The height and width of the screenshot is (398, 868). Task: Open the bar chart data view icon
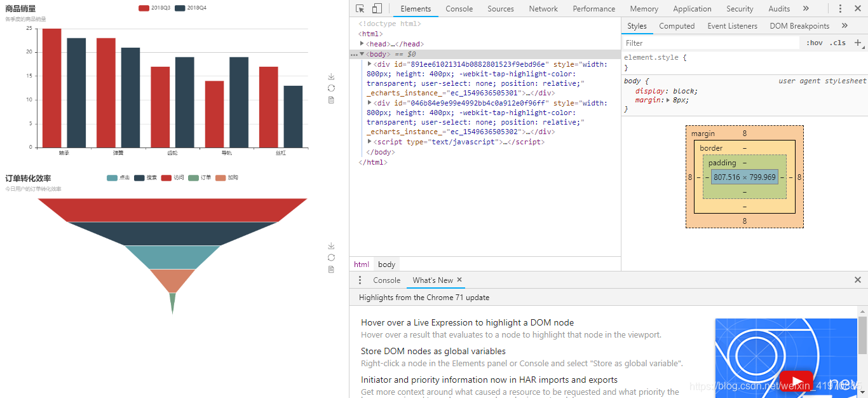tap(331, 100)
